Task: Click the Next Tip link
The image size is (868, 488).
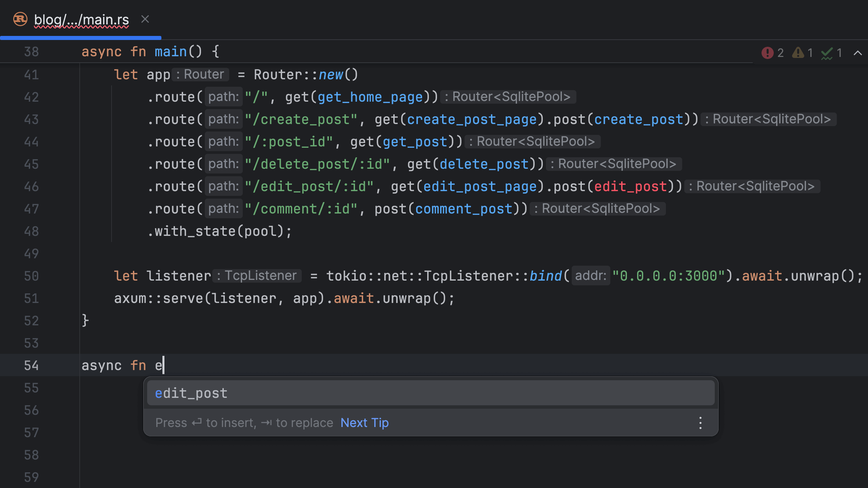Action: (364, 423)
